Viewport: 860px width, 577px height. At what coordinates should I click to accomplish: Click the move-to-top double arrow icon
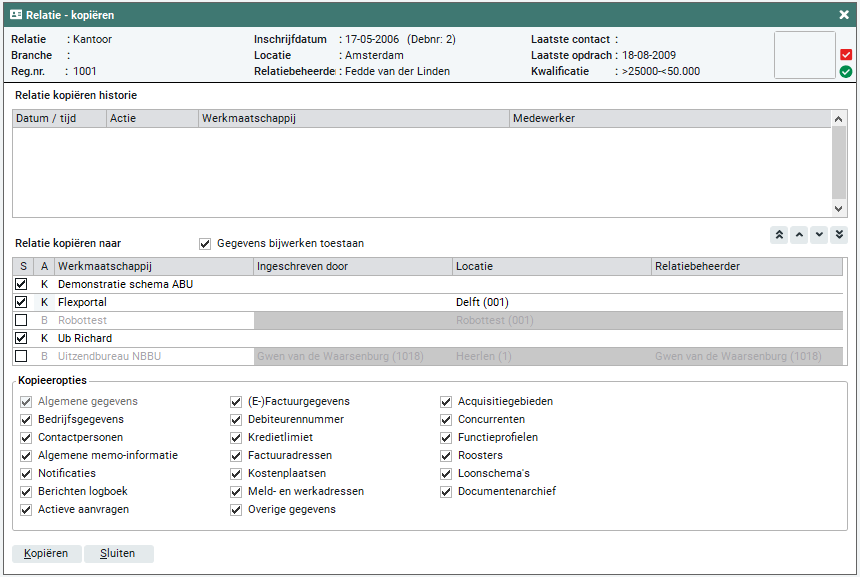(x=778, y=235)
